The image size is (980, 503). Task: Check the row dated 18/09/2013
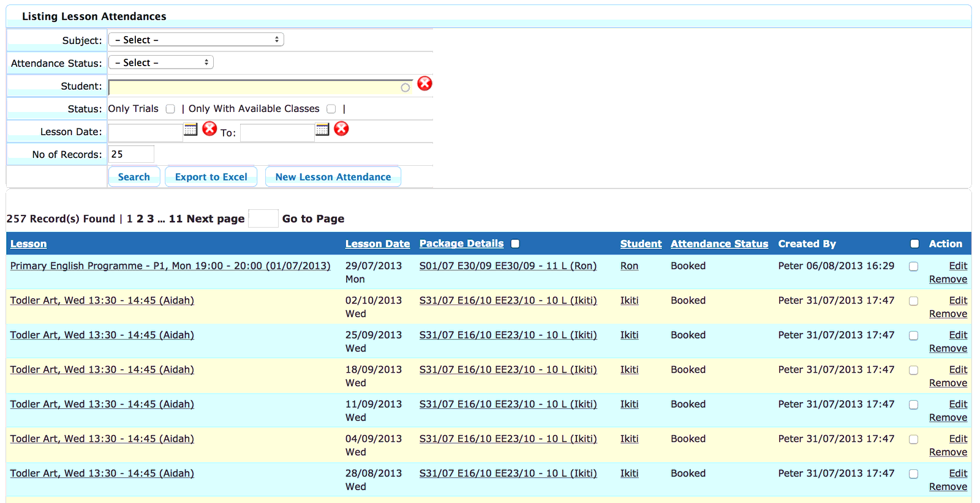point(913,370)
